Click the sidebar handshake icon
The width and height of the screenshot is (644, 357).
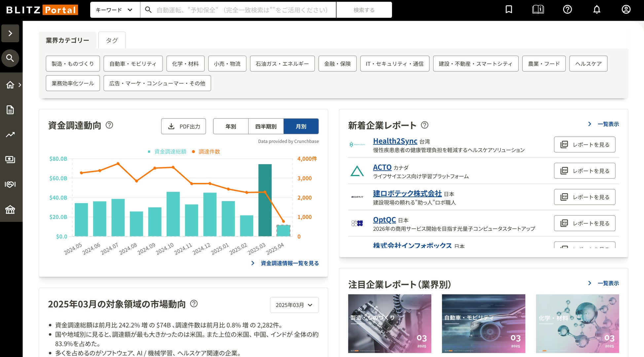pyautogui.click(x=10, y=184)
